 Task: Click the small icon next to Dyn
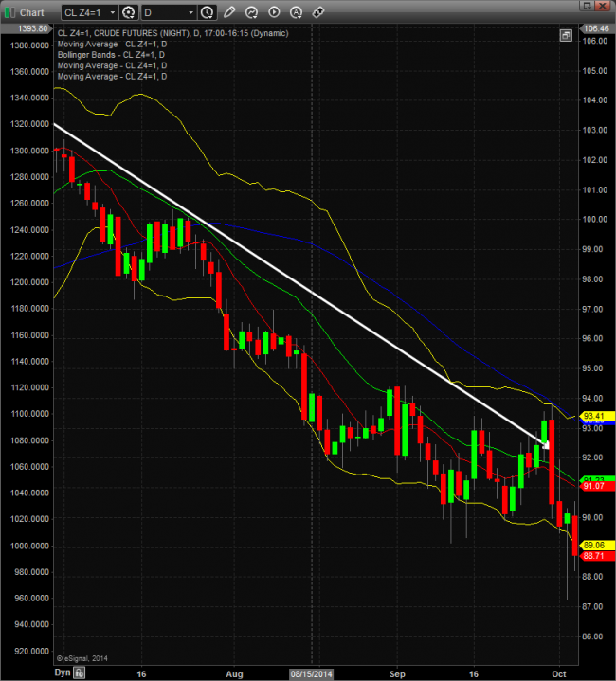click(79, 673)
